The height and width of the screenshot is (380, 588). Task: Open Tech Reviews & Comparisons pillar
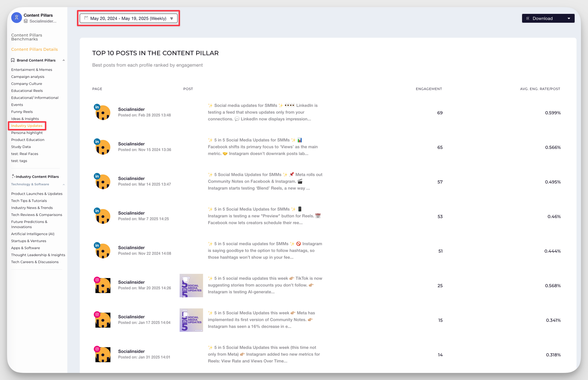(37, 215)
